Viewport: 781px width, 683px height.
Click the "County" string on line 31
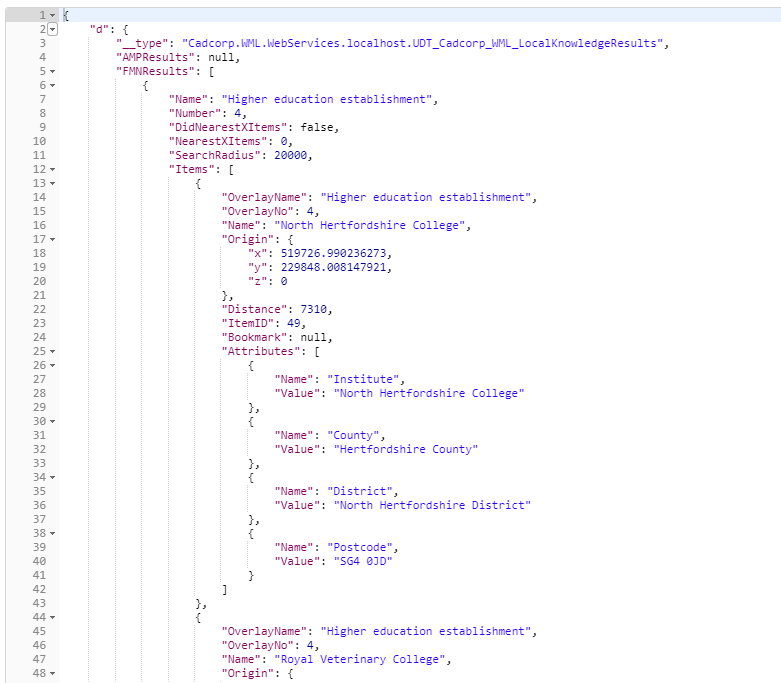353,435
